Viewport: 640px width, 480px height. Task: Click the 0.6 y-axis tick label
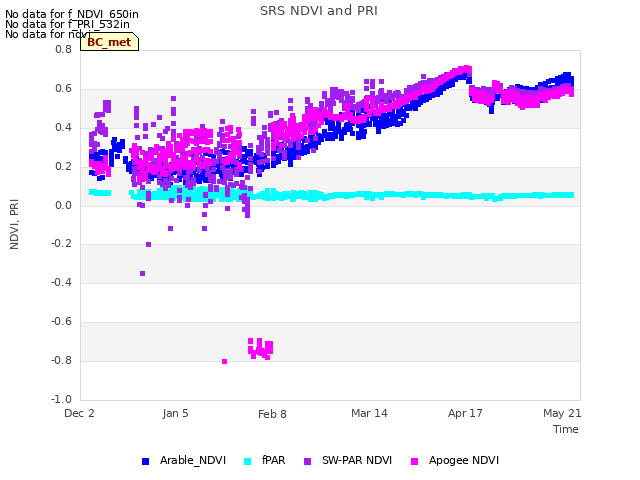coord(63,89)
